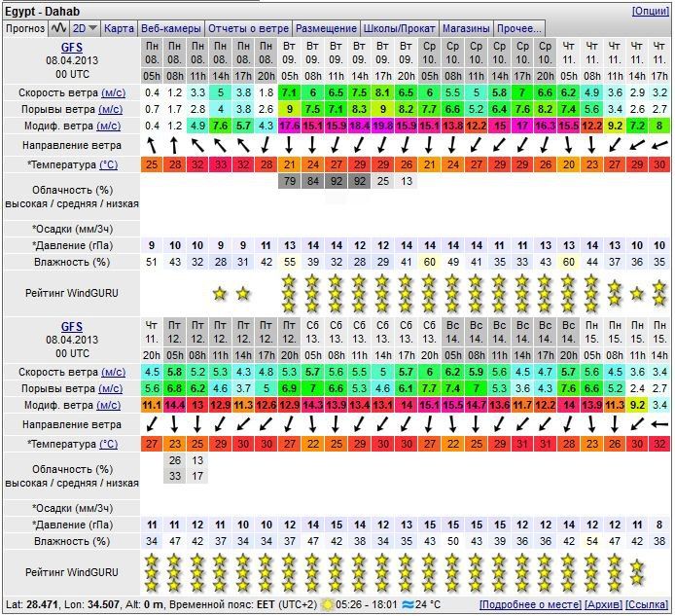Click the water temperature wave icon
675x616 pixels.
point(408,605)
